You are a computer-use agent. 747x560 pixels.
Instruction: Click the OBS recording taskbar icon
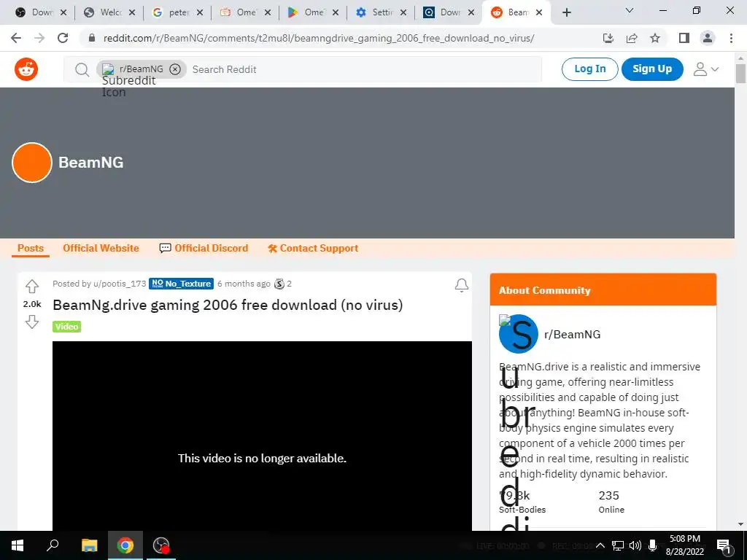[x=161, y=545]
